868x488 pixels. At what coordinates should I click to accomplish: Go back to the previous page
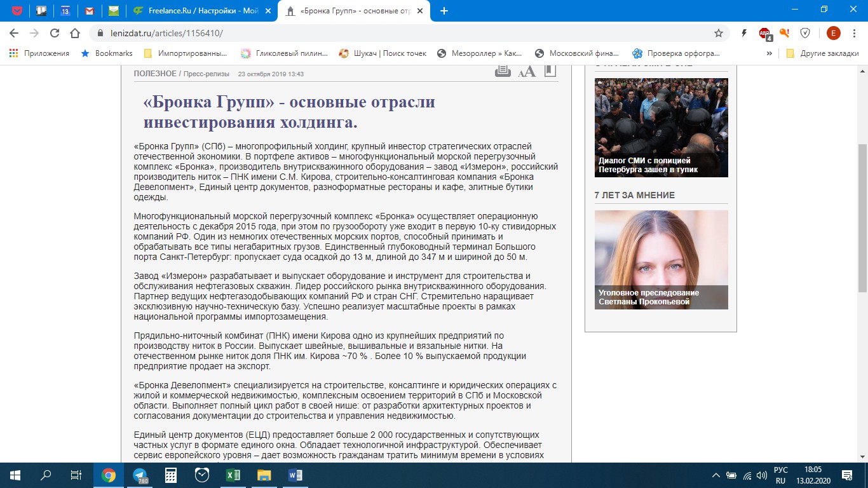[x=13, y=33]
